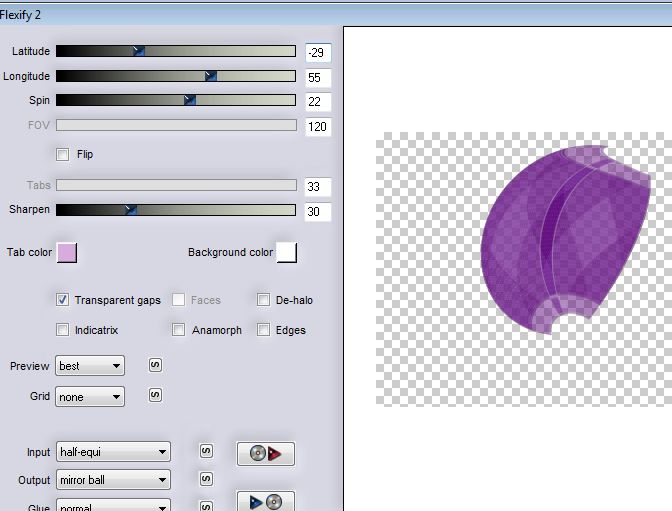Click the Spin value field showing 22
The width and height of the screenshot is (672, 511).
[x=318, y=102]
